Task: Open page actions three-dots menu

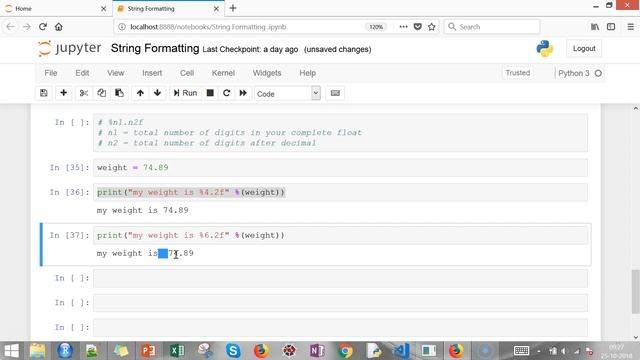Action: 403,27
